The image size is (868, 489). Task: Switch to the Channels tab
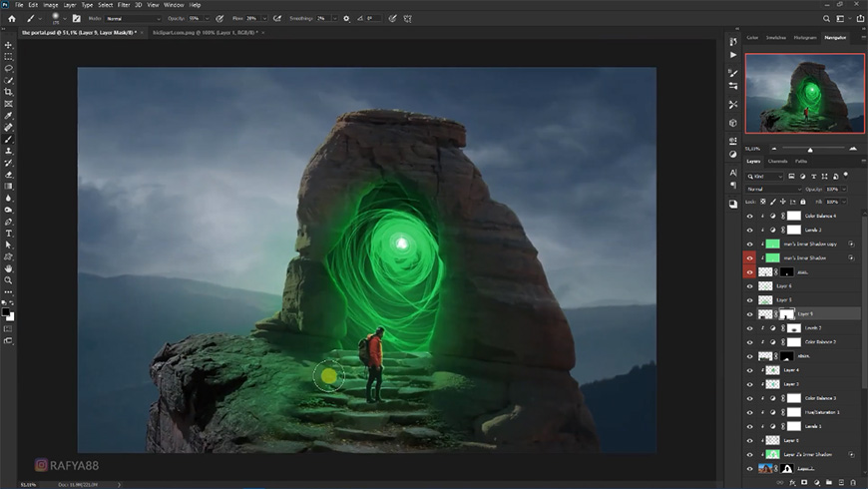pyautogui.click(x=777, y=161)
